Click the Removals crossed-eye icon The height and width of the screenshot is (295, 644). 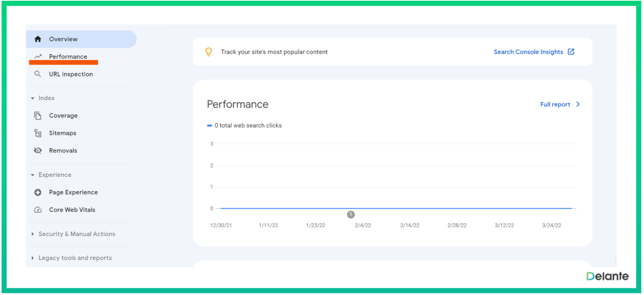click(x=38, y=151)
